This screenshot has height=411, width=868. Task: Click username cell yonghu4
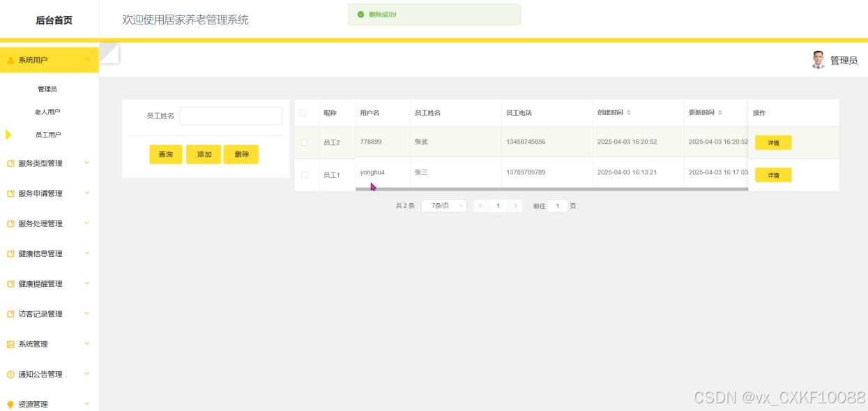pyautogui.click(x=372, y=172)
